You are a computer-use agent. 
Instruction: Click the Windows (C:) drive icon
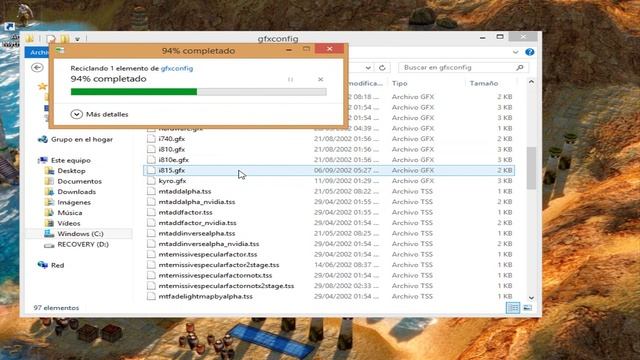(49, 234)
